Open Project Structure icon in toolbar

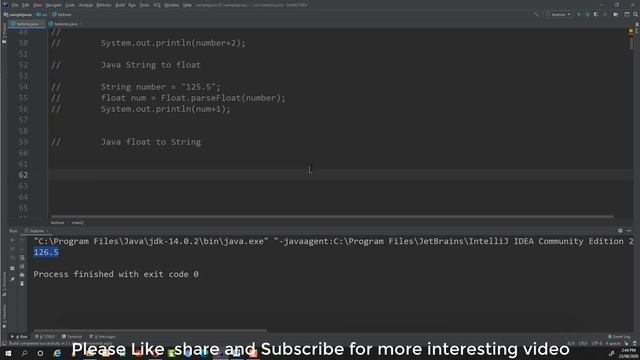627,14
